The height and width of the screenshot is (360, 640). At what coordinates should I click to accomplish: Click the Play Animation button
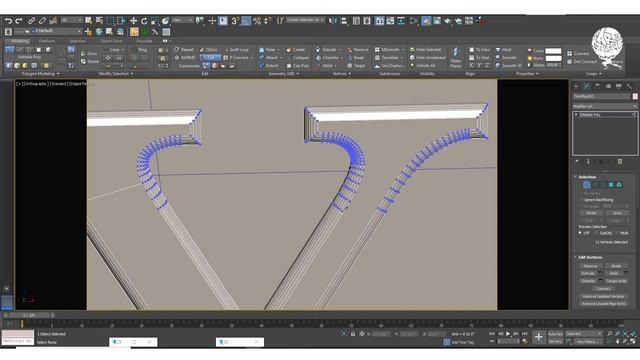pyautogui.click(x=508, y=334)
